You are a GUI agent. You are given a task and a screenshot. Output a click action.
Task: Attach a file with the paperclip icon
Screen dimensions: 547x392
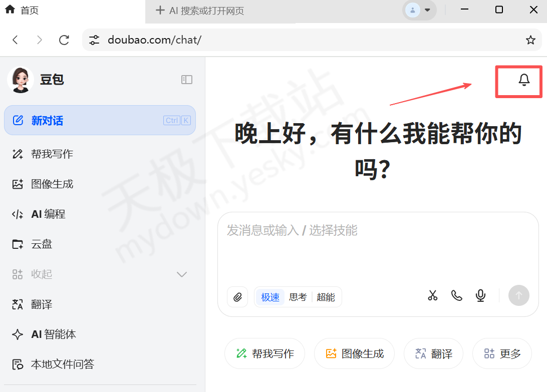click(x=237, y=296)
